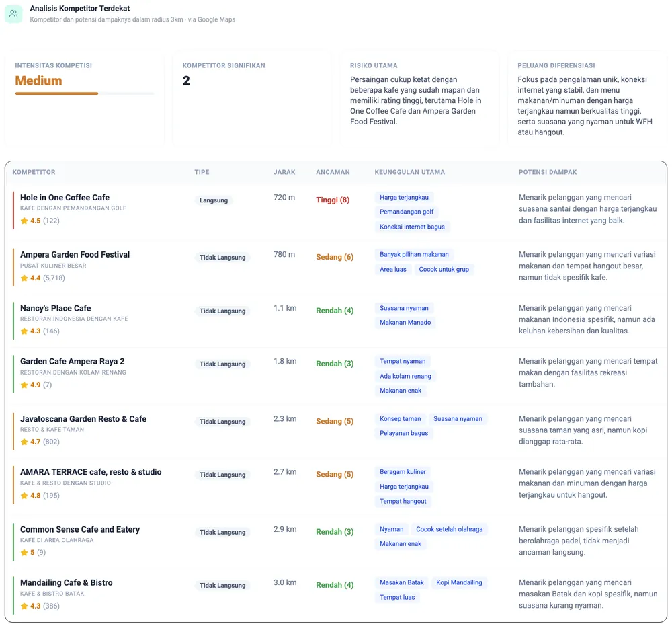Image resolution: width=672 pixels, height=628 pixels.
Task: Click the star icon in Hole in One row
Action: point(24,221)
